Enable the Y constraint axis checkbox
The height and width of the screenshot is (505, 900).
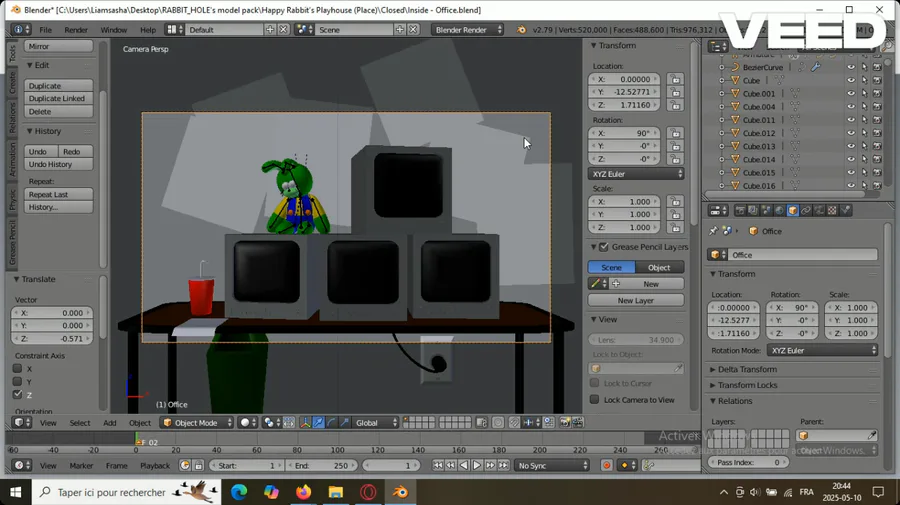[17, 382]
